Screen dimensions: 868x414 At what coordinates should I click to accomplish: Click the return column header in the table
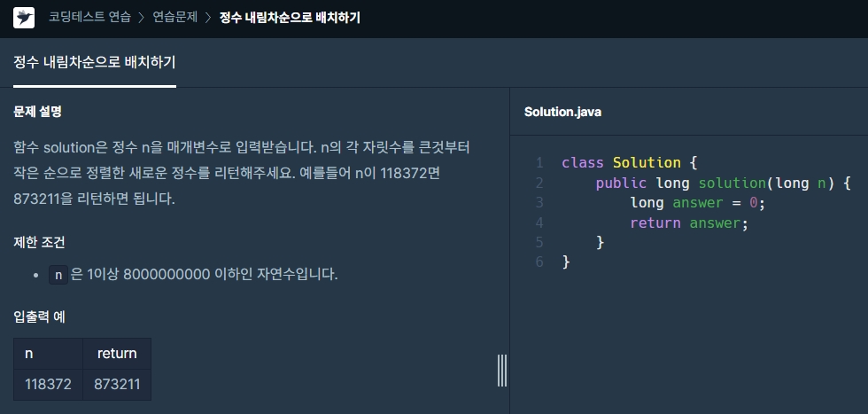[117, 354]
